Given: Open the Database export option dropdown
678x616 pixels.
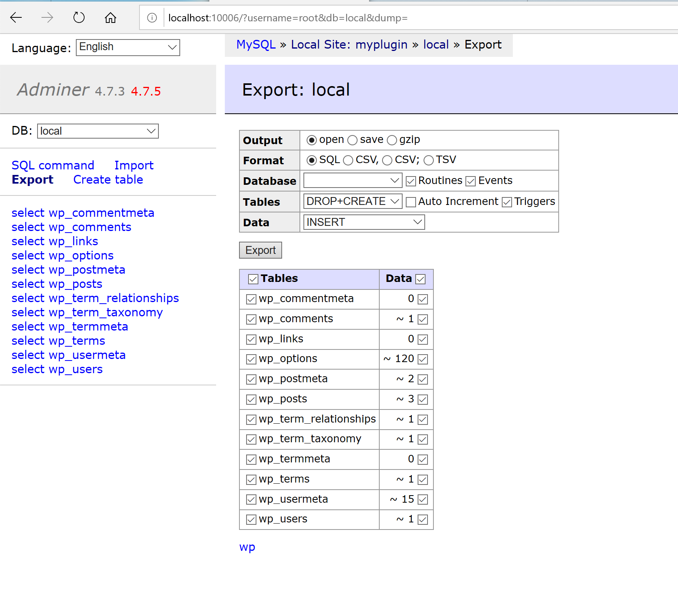Looking at the screenshot, I should [353, 180].
